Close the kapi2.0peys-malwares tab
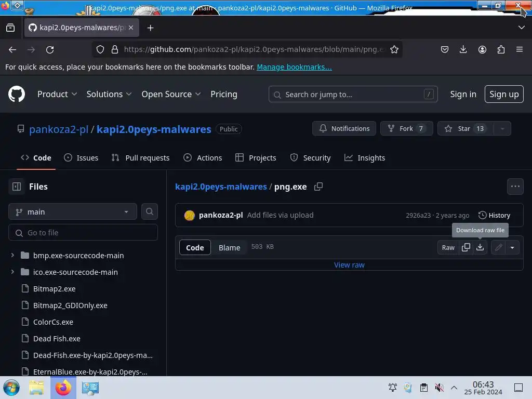Viewport: 532px width, 399px height. (131, 28)
